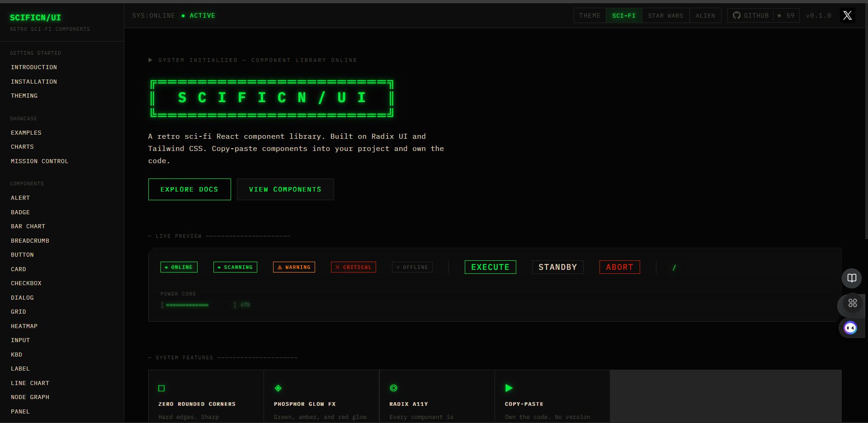Open the X (Twitter) icon link
The width and height of the screenshot is (868, 423).
click(848, 15)
